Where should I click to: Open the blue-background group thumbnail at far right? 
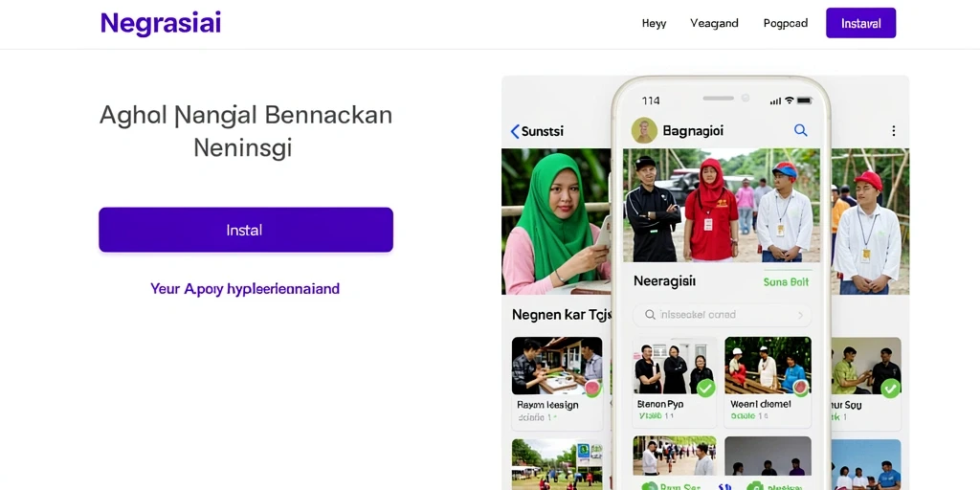coord(867,464)
